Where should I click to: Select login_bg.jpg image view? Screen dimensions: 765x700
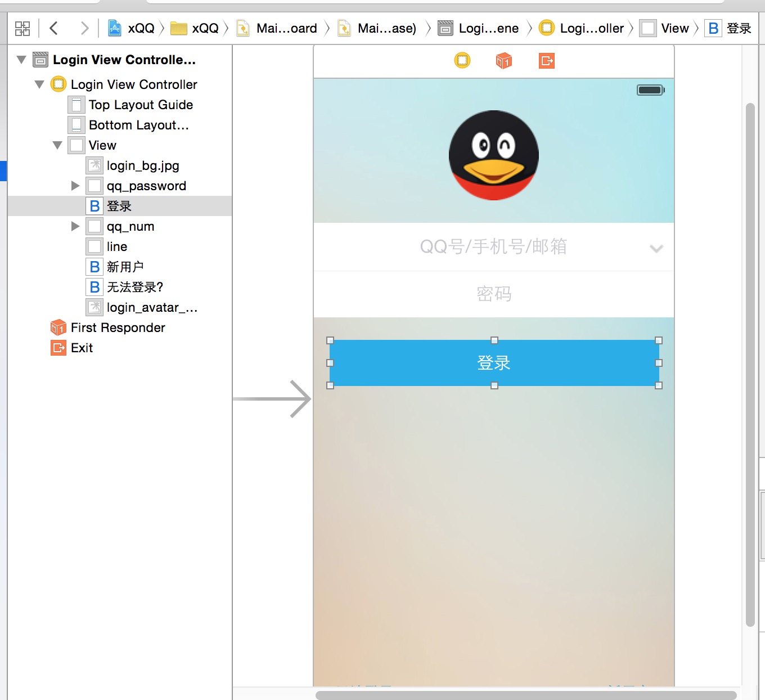(x=120, y=165)
